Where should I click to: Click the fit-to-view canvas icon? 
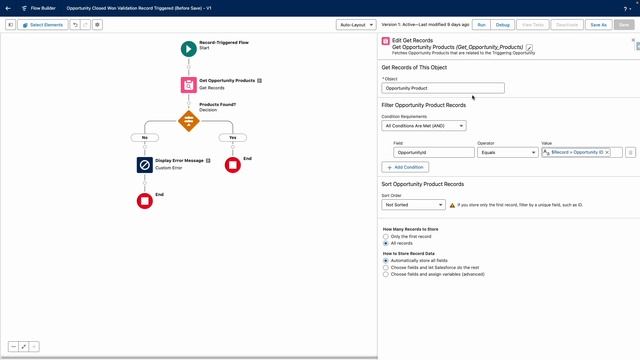tap(24, 347)
